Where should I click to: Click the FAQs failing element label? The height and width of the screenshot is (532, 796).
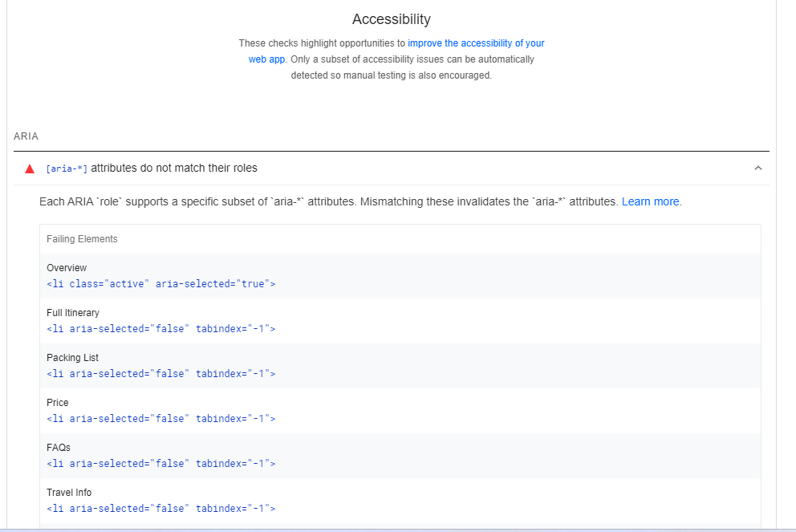(x=59, y=447)
